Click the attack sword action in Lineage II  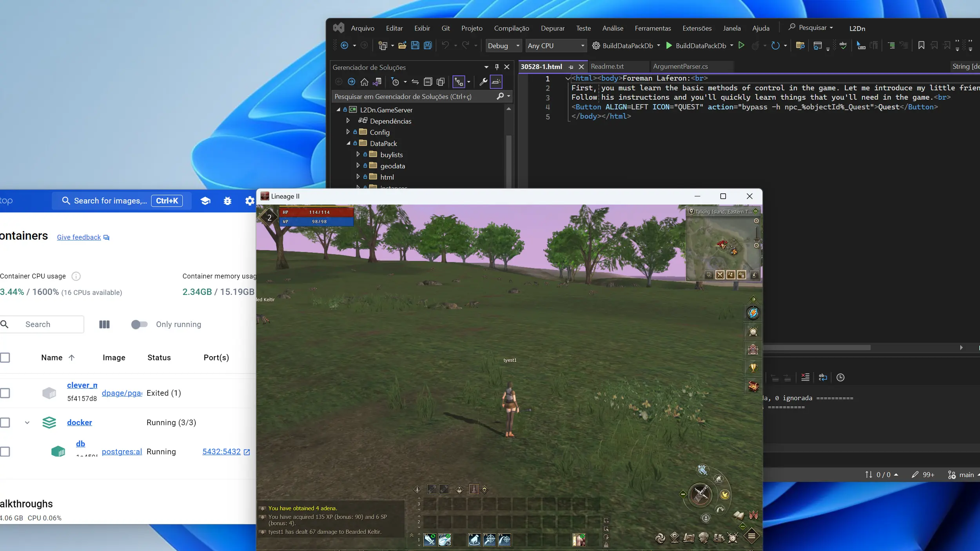[x=700, y=495]
